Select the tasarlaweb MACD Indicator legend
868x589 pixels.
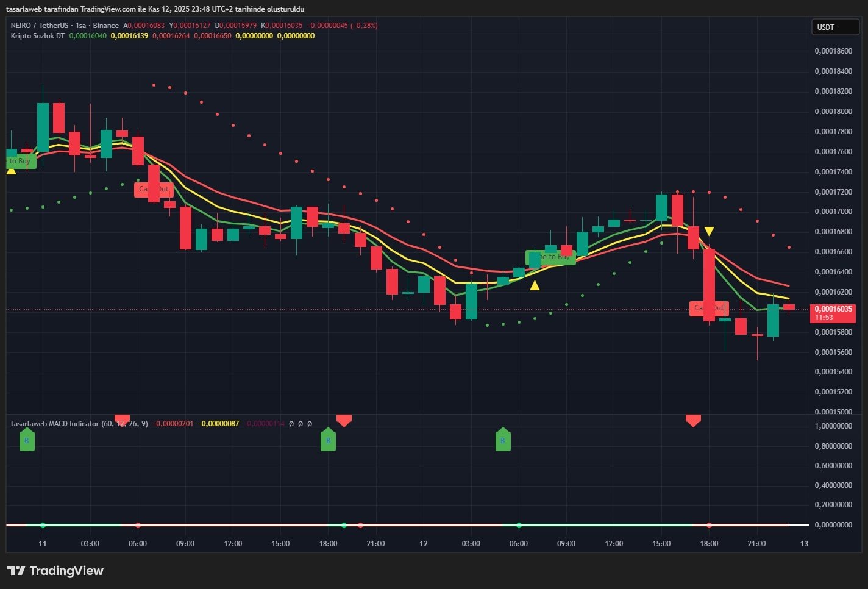point(55,424)
